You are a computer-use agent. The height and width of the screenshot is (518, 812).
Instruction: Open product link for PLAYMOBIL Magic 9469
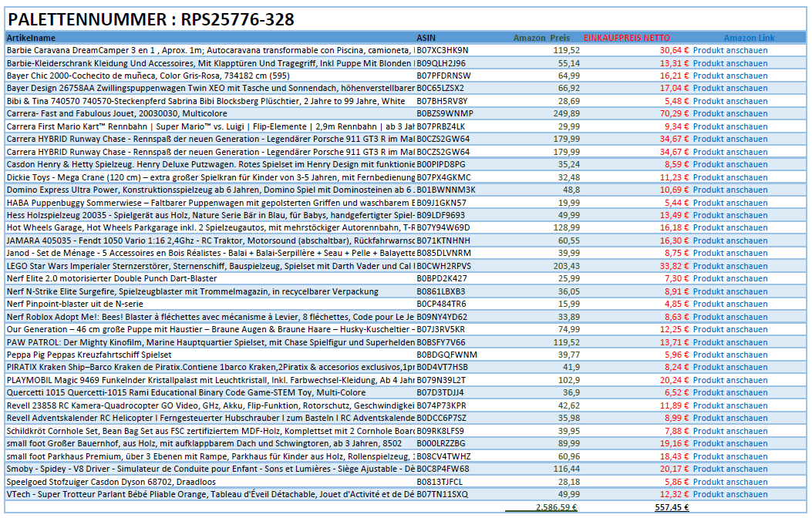(x=729, y=380)
